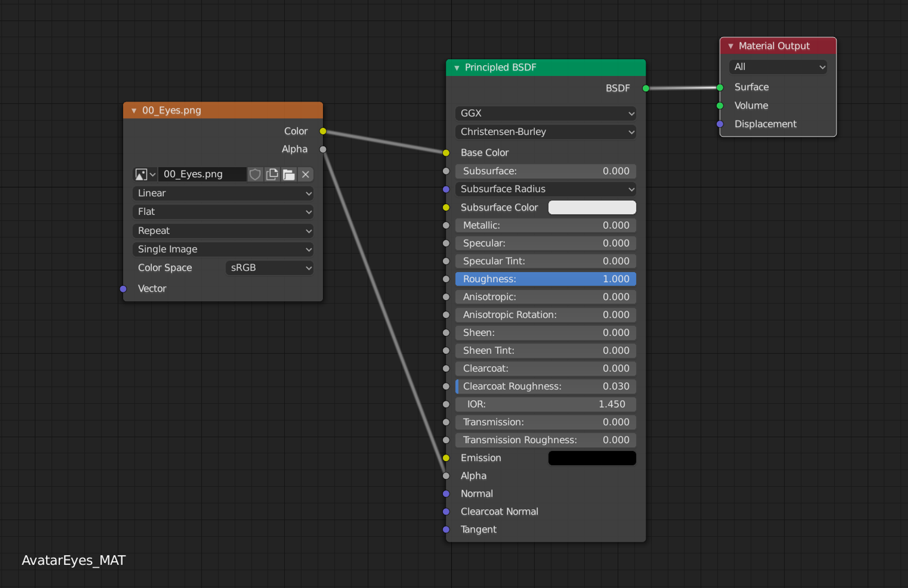Image resolution: width=908 pixels, height=588 pixels.
Task: Open the sRGB color space dropdown
Action: point(270,268)
